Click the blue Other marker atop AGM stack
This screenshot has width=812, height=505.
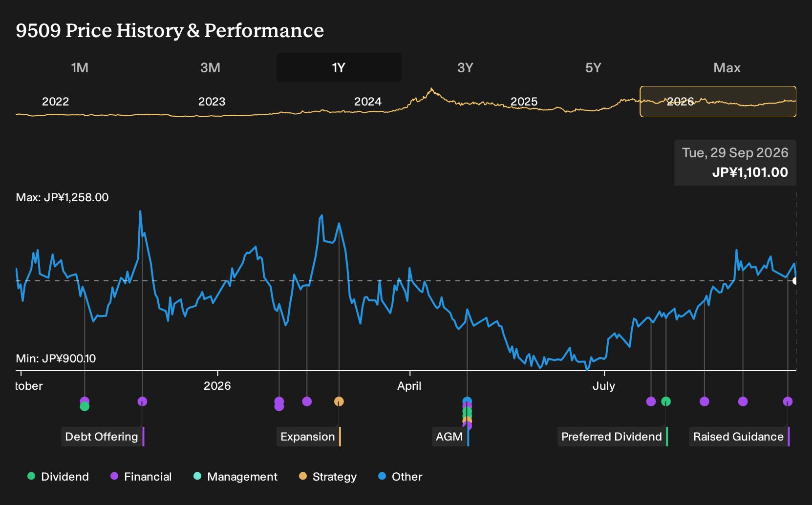tap(467, 401)
